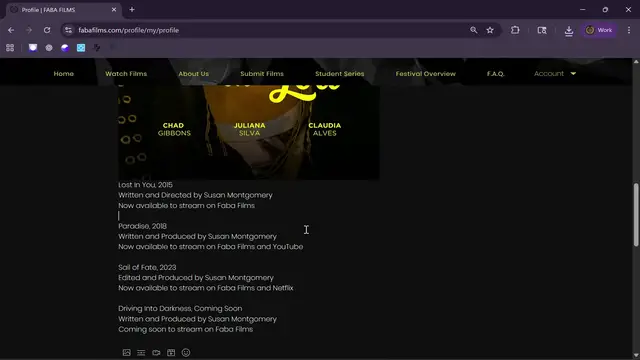Open the Submit Films page
The width and height of the screenshot is (640, 360).
[x=262, y=73]
